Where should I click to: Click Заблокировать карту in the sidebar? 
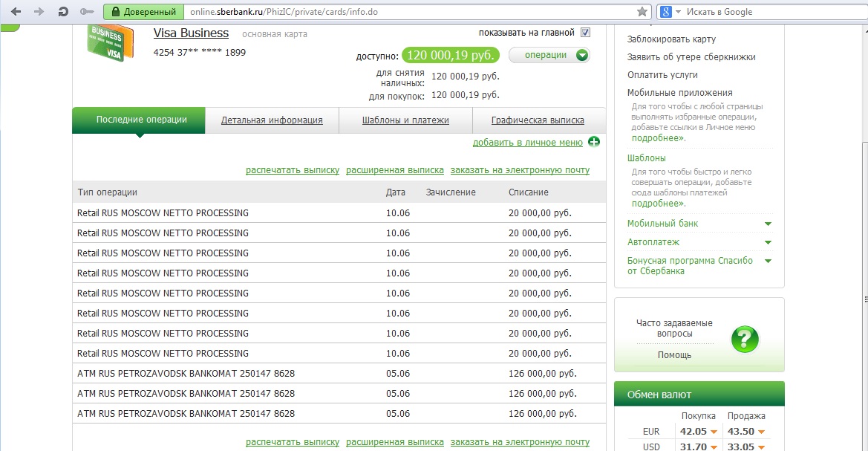tap(671, 39)
